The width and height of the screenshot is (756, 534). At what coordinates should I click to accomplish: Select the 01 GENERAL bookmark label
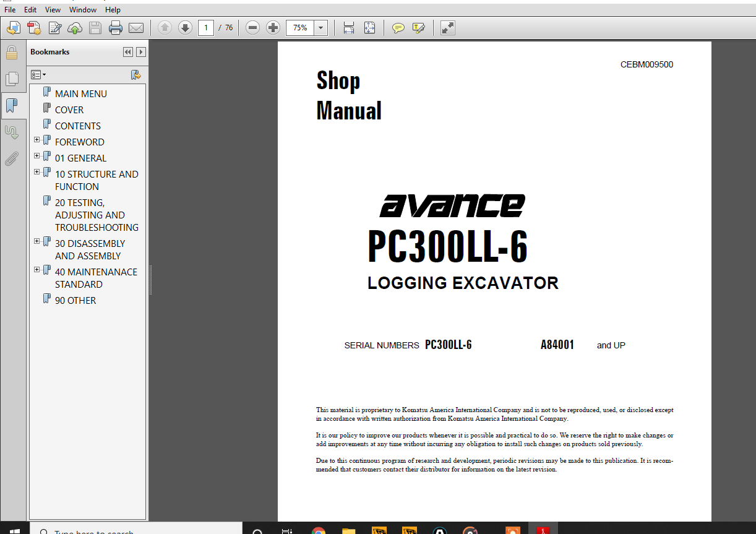click(81, 158)
